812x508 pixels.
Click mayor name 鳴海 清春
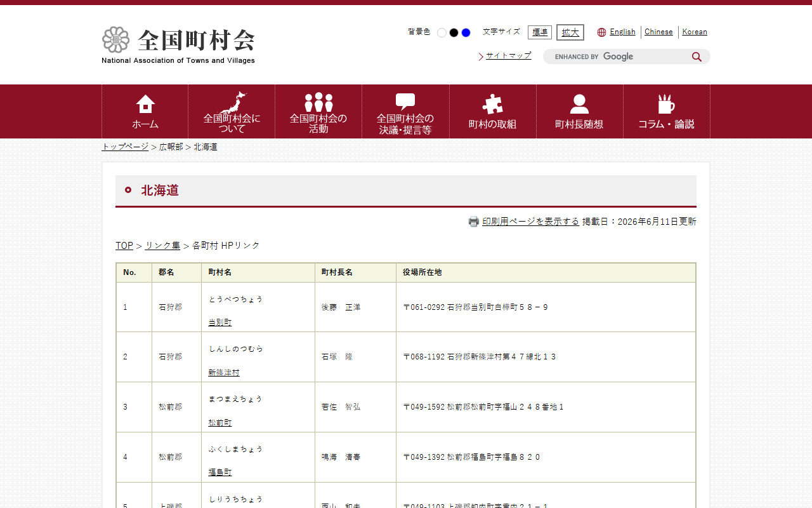tap(341, 457)
